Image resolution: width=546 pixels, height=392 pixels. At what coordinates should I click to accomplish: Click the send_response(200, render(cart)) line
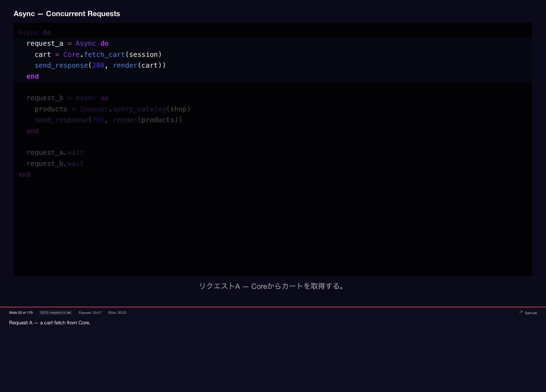coord(100,65)
